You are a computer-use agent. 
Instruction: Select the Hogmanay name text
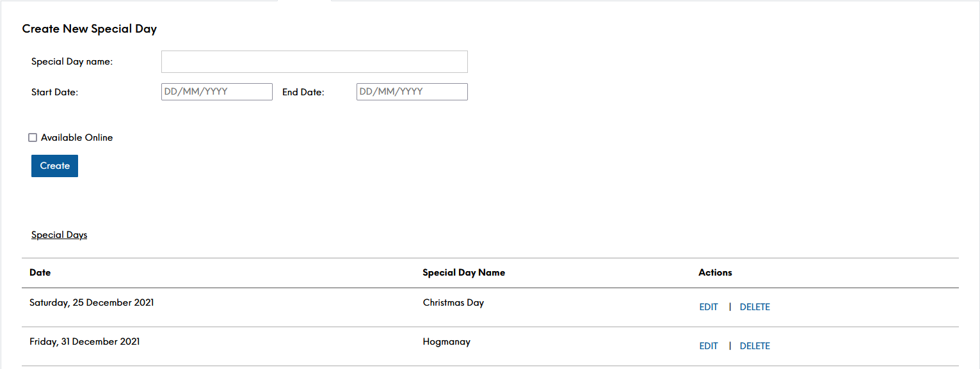point(447,342)
